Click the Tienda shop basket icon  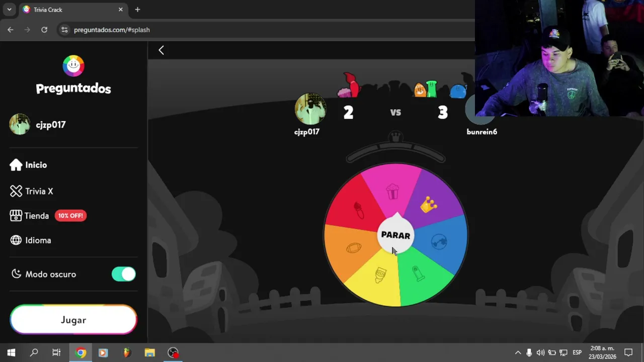pos(16,216)
